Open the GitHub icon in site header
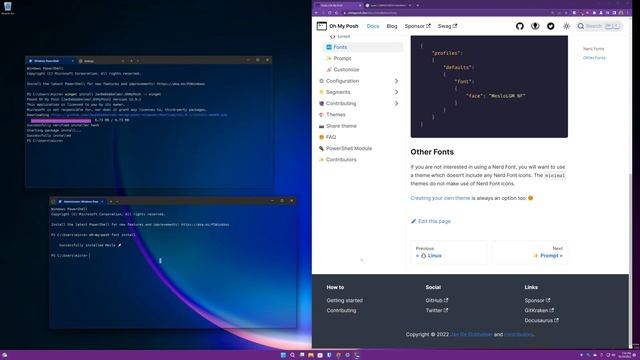This screenshot has width=640, height=360. [520, 26]
